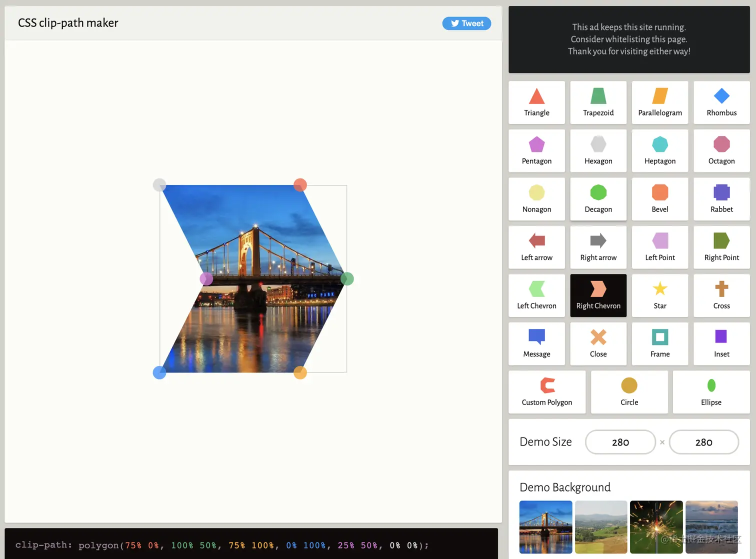Click the purple inner-middle polygon handle
This screenshot has height=559, width=756.
(206, 278)
